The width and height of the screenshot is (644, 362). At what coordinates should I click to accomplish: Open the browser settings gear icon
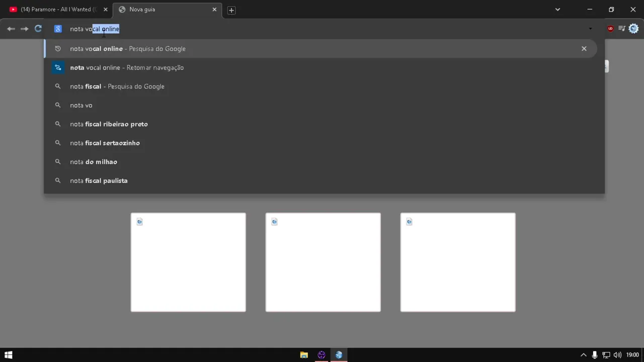(633, 29)
